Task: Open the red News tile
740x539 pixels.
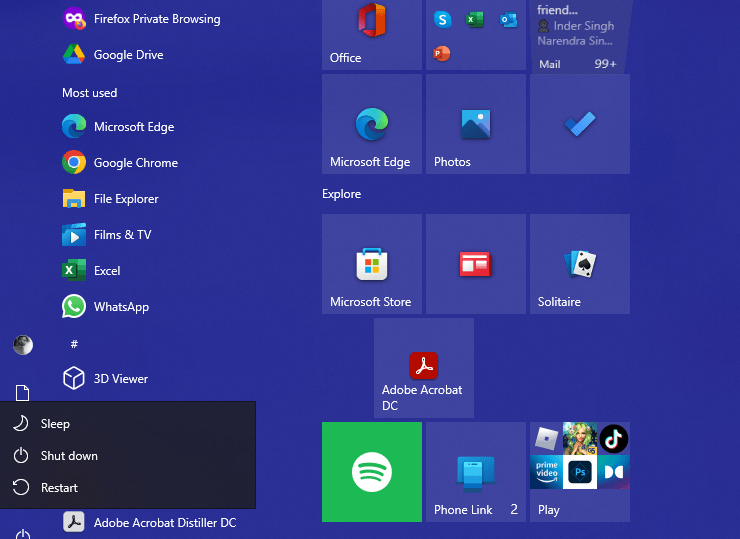Action: pos(476,264)
